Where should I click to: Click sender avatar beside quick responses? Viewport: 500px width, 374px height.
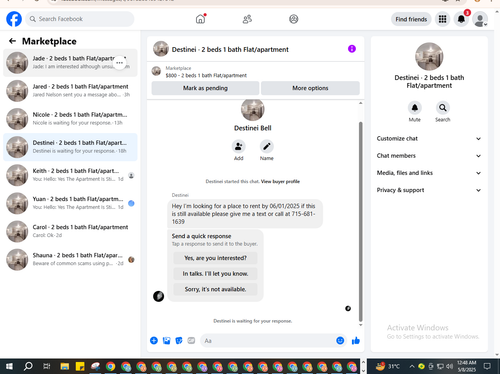pyautogui.click(x=158, y=296)
